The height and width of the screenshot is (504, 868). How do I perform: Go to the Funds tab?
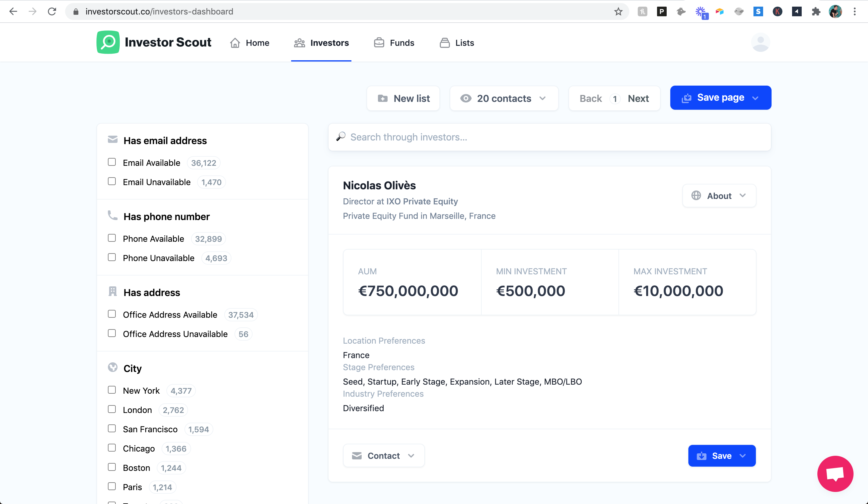394,43
